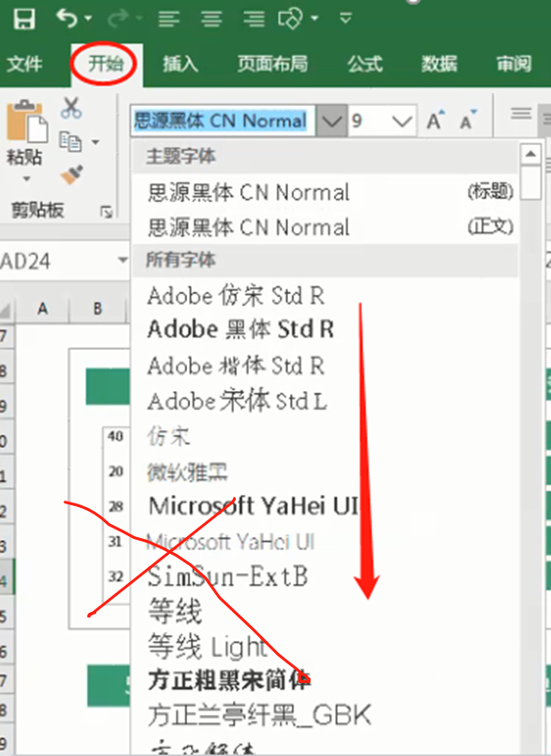Image resolution: width=551 pixels, height=756 pixels.
Task: Click the shapes icon in quick access toolbar
Action: point(290,19)
